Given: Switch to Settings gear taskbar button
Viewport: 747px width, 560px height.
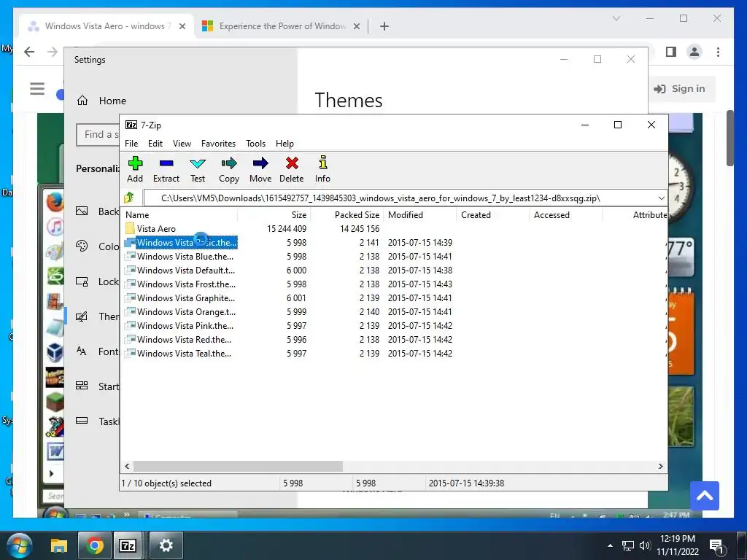Looking at the screenshot, I should click(x=166, y=545).
